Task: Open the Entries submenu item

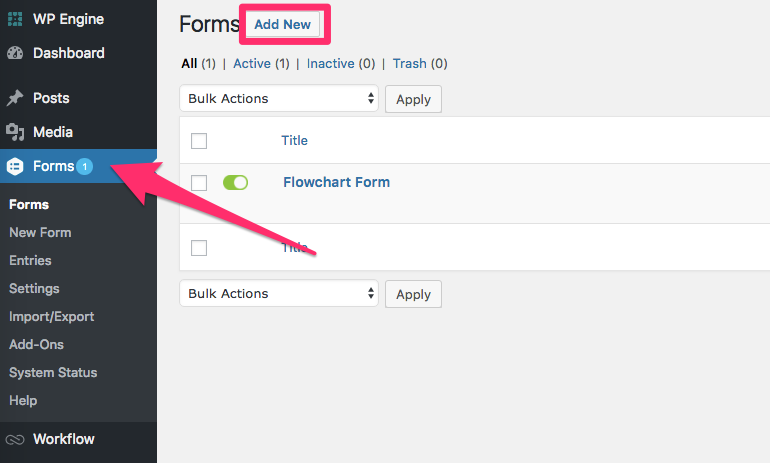Action: tap(30, 260)
